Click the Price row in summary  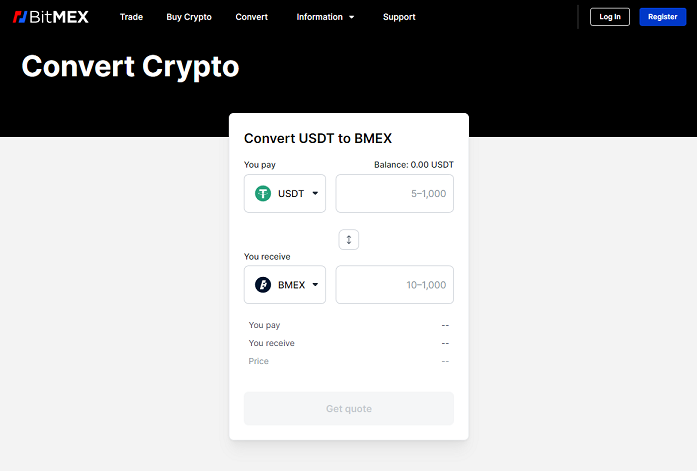349,361
